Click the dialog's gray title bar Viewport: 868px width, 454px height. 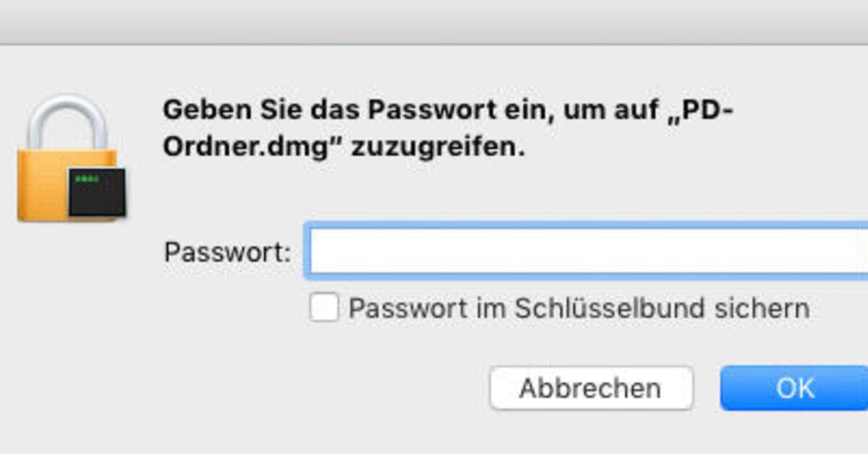434,22
